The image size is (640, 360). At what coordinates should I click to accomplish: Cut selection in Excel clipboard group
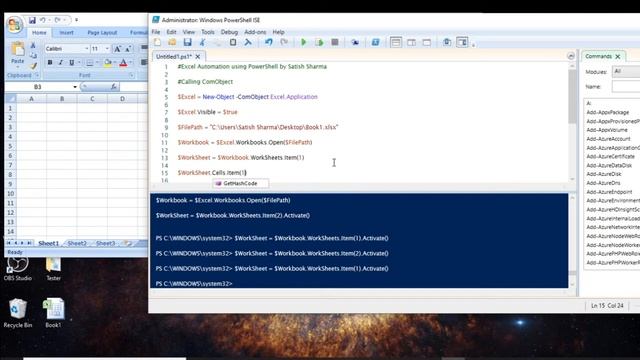click(33, 46)
